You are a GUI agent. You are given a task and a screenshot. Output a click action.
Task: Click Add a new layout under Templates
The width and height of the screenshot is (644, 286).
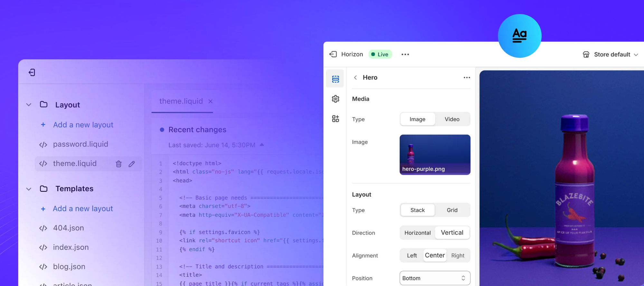point(83,209)
